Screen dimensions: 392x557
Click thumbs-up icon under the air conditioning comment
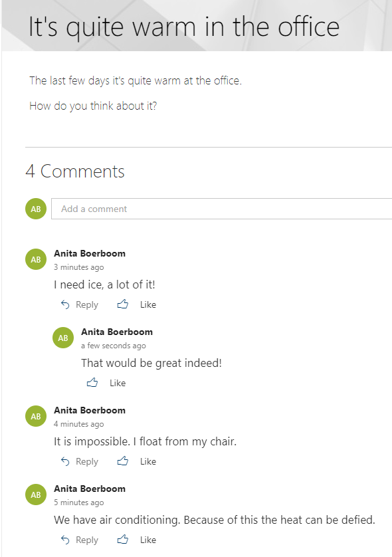(122, 540)
